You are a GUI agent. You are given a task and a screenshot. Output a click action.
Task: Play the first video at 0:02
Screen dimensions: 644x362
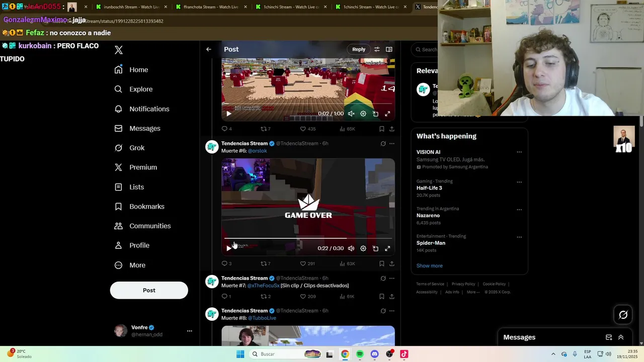click(x=228, y=114)
